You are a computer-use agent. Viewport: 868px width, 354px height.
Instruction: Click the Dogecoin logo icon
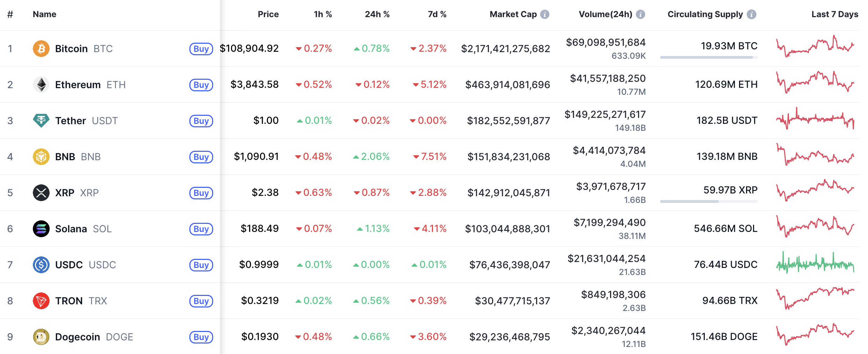[x=41, y=337]
